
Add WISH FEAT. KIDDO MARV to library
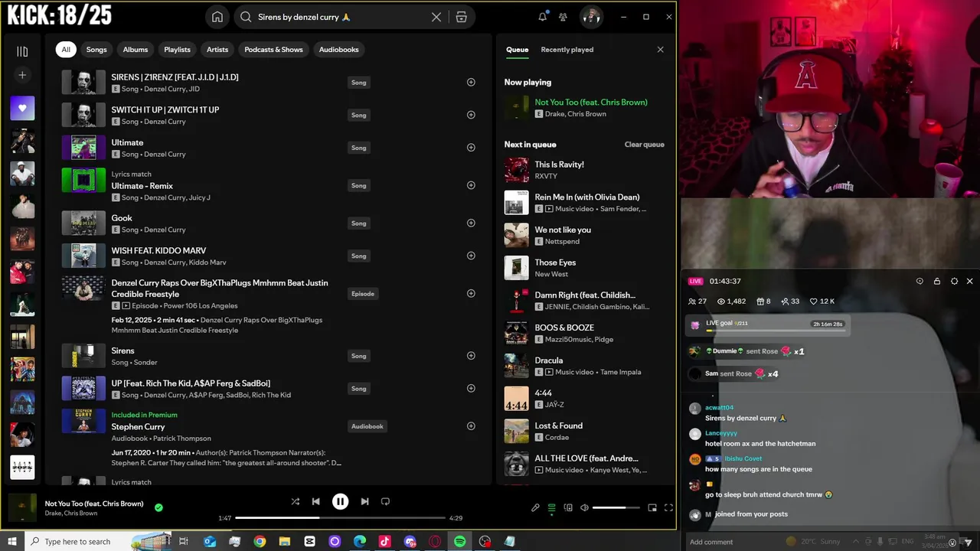pos(471,256)
